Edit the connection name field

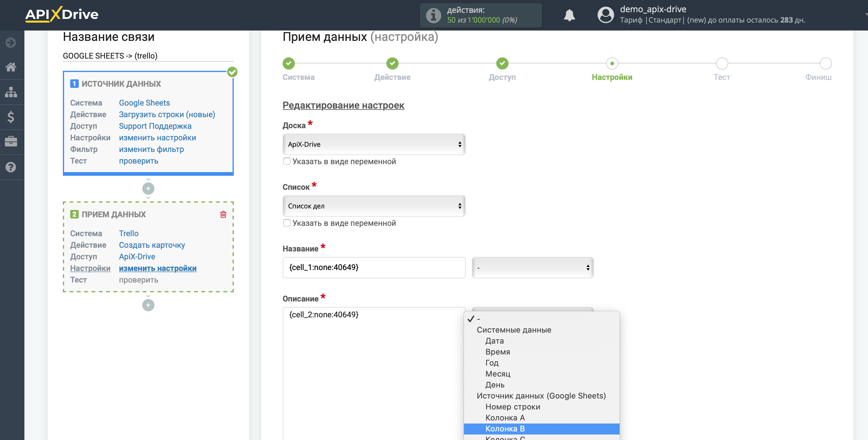[x=148, y=56]
